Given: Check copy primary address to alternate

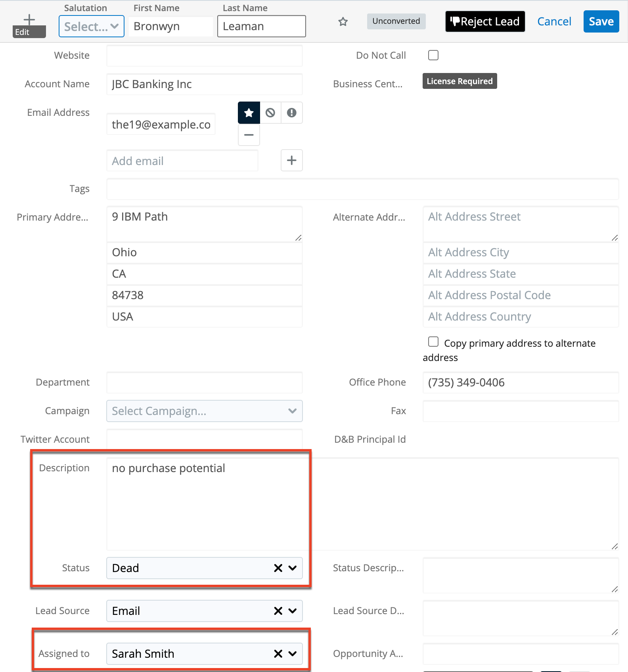Looking at the screenshot, I should coord(433,342).
